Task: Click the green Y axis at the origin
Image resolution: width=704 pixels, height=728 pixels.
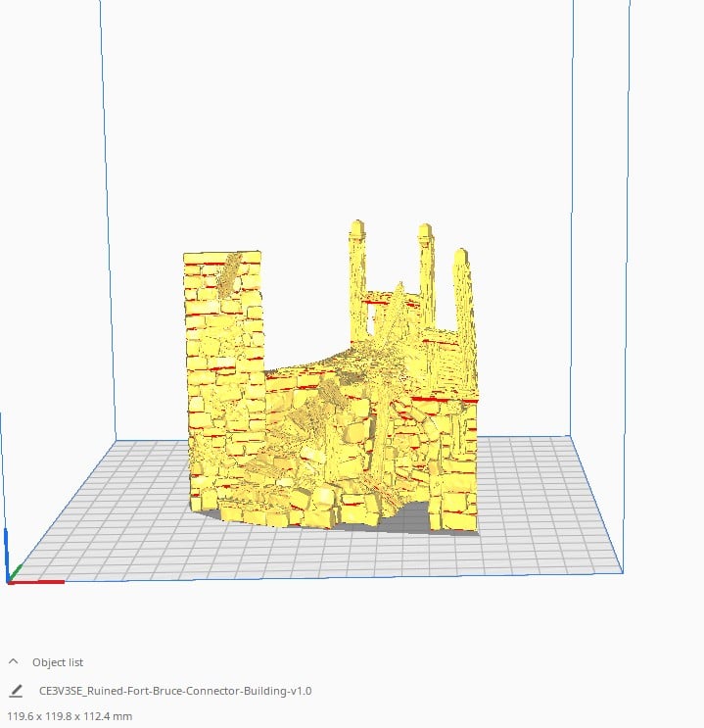Action: click(x=15, y=573)
